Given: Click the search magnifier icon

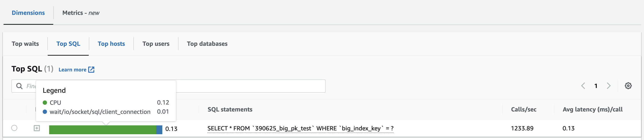Looking at the screenshot, I should coord(19,86).
